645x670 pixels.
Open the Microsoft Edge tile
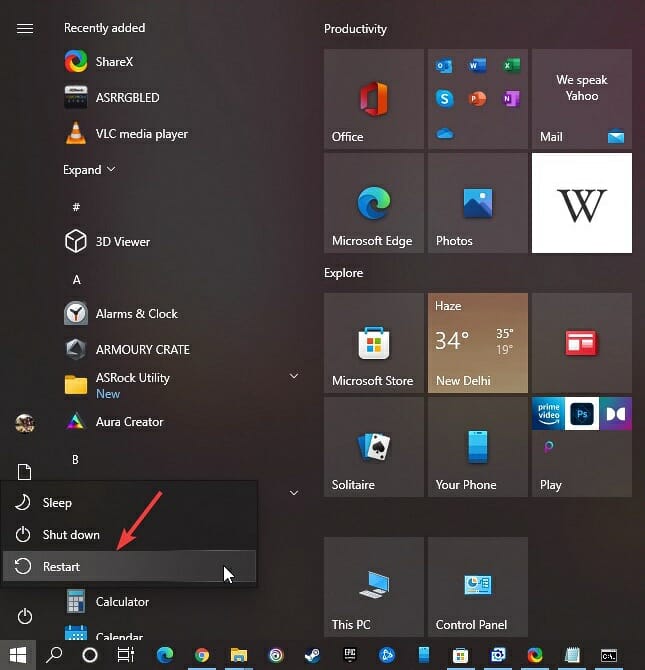pos(374,203)
